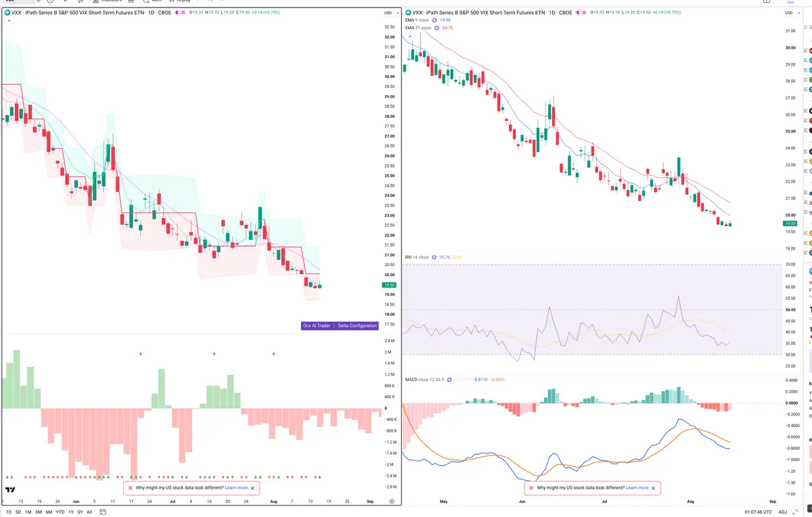This screenshot has height=517, width=812.
Task: Open USD currency dropdown on left chart
Action: pyautogui.click(x=390, y=13)
